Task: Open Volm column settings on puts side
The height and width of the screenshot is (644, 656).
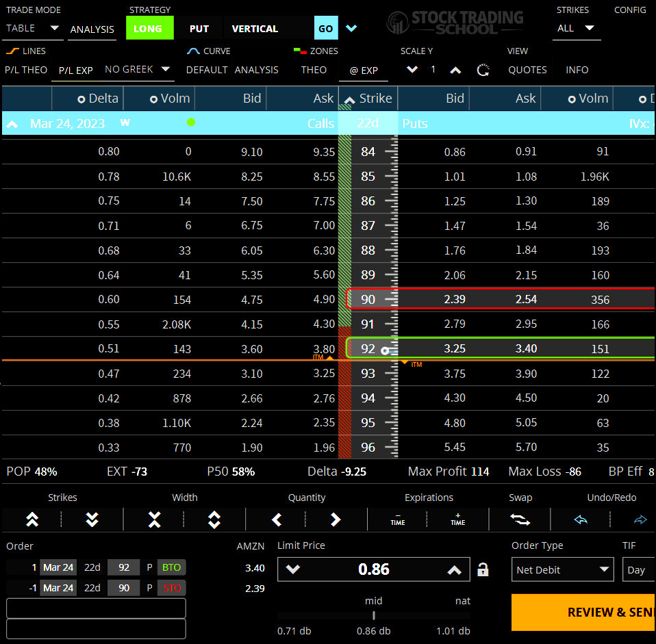Action: point(572,99)
